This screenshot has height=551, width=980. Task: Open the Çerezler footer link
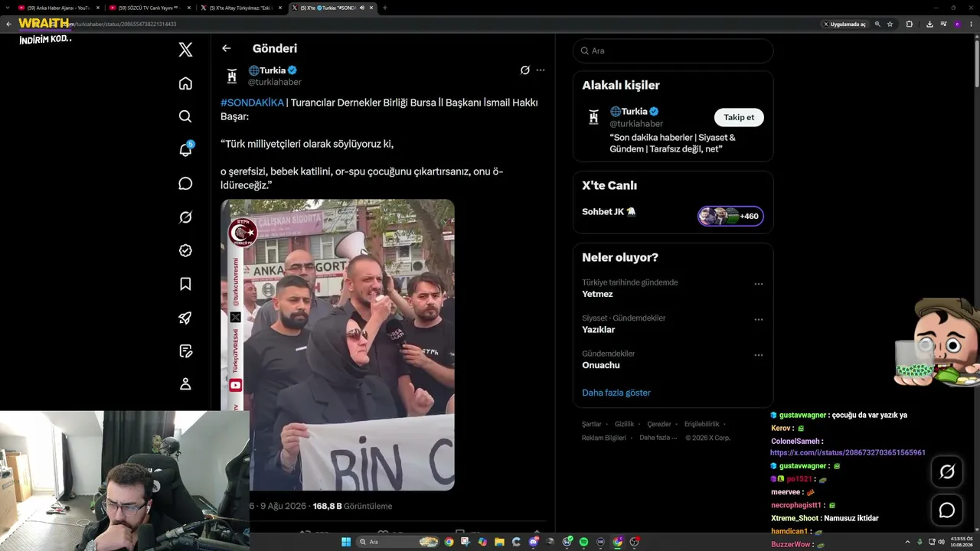659,424
